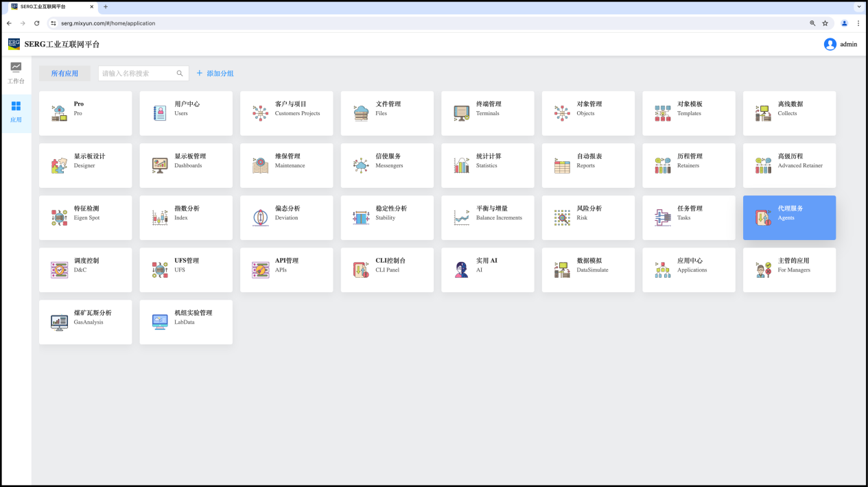
Task: Open the admin user account menu
Action: [841, 44]
